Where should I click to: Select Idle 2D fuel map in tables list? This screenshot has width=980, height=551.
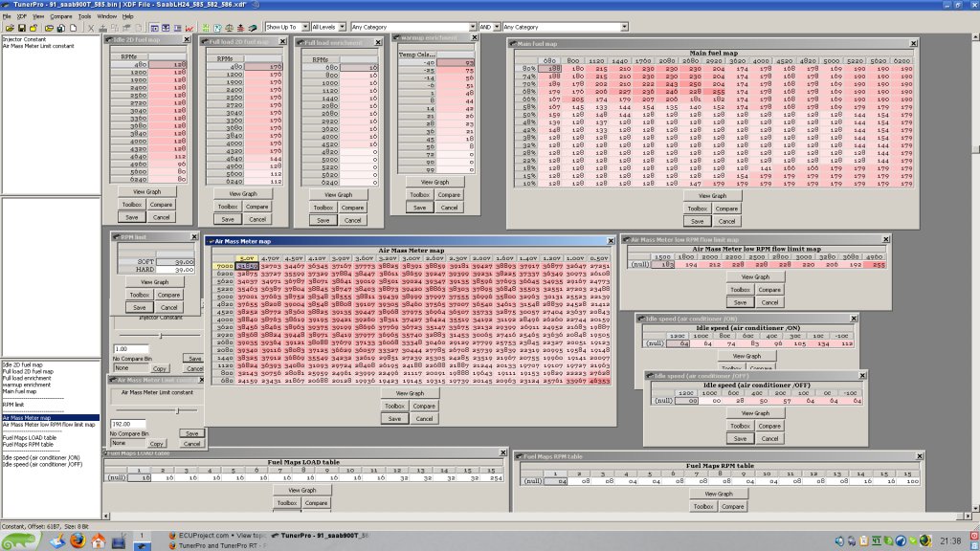coord(23,364)
